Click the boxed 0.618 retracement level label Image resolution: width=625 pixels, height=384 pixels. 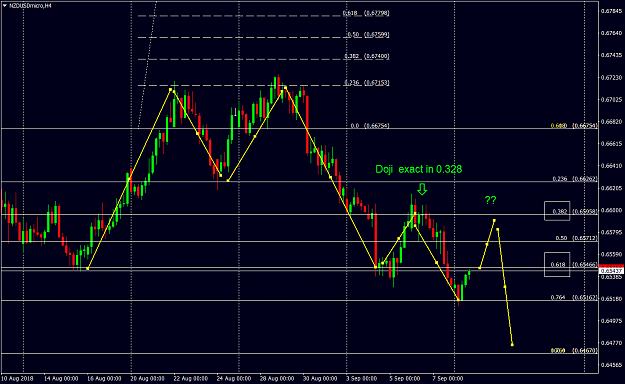557,264
